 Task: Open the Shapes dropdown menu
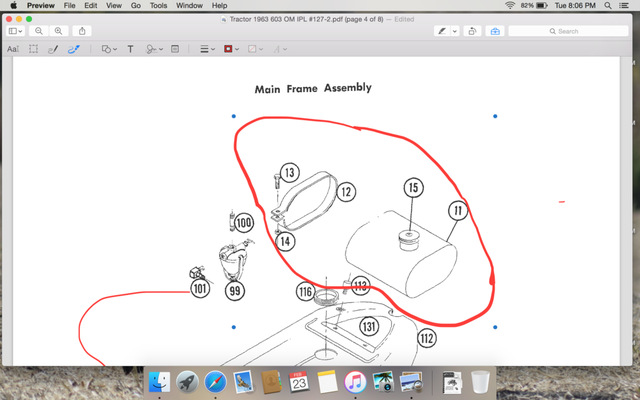click(107, 49)
